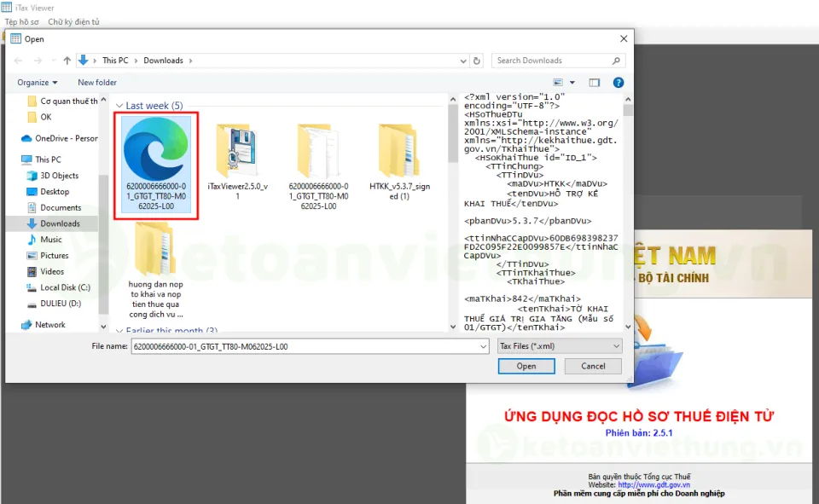Toggle the preview pane

(595, 83)
